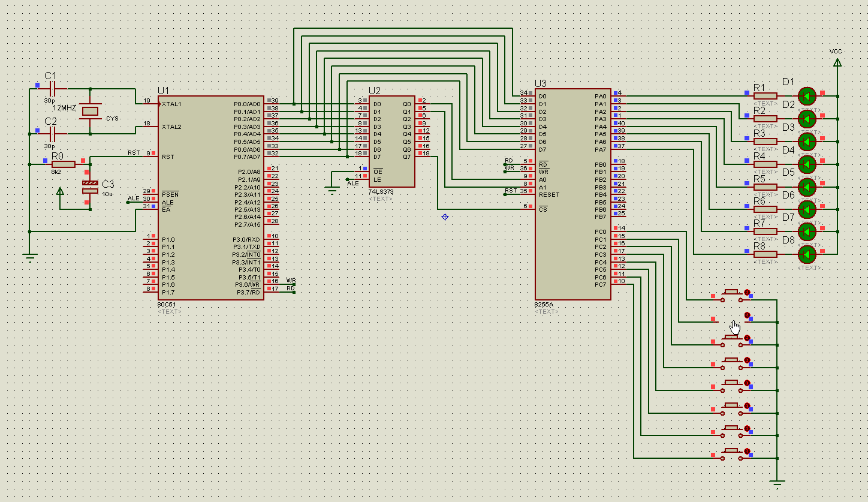Select the U1 80C51 microcontroller body

click(x=210, y=198)
